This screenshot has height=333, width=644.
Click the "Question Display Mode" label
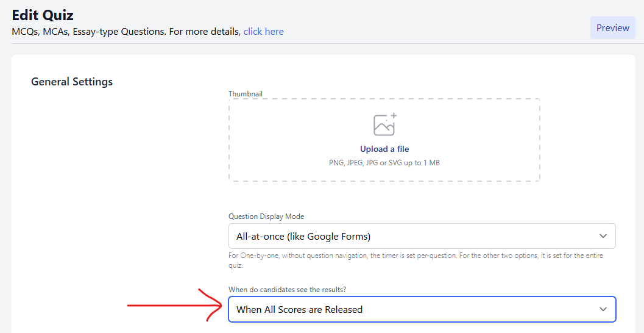266,217
